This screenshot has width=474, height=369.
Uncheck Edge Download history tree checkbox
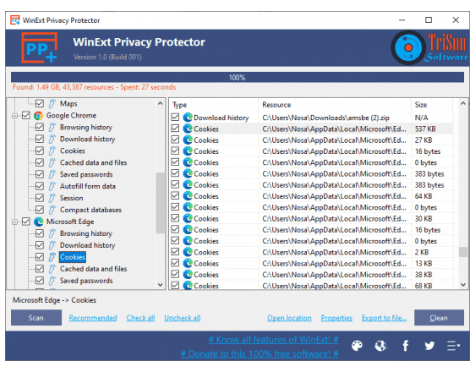[x=39, y=245]
